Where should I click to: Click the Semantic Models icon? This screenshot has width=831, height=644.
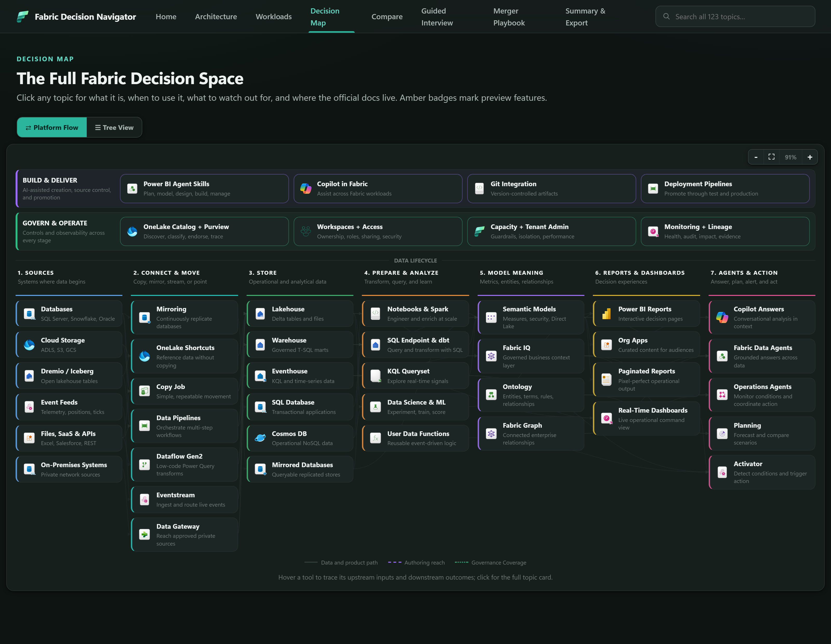click(x=491, y=318)
